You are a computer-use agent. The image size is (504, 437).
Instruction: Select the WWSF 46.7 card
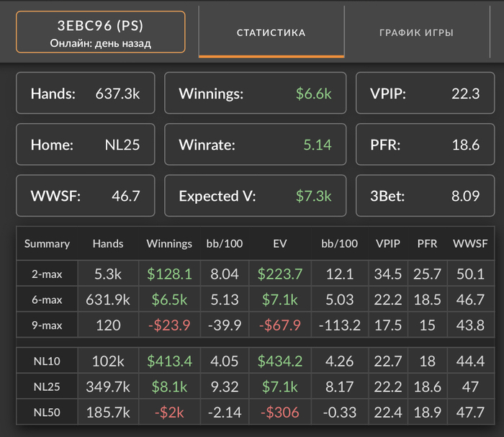[x=86, y=196]
